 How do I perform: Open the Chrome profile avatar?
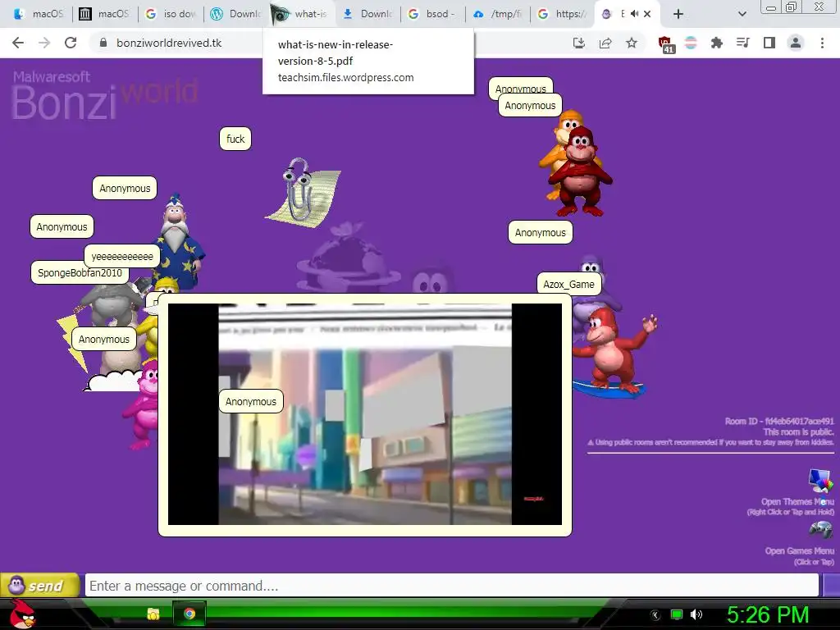tap(796, 43)
